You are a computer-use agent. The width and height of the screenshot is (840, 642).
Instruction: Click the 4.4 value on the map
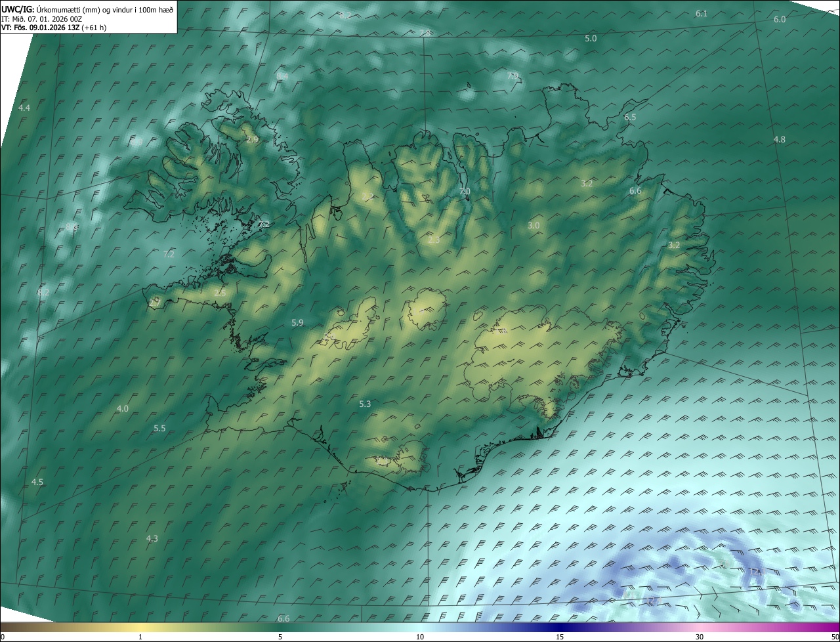[24, 108]
